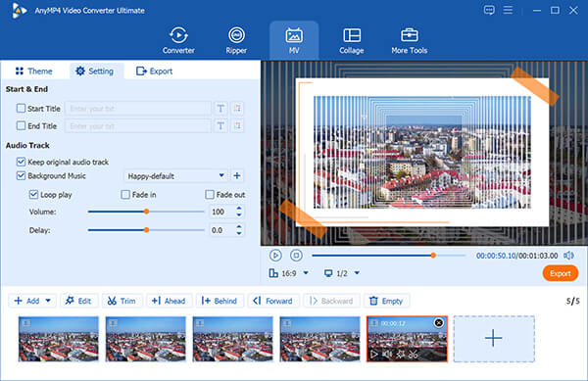Select the first clip thumbnail

point(59,339)
